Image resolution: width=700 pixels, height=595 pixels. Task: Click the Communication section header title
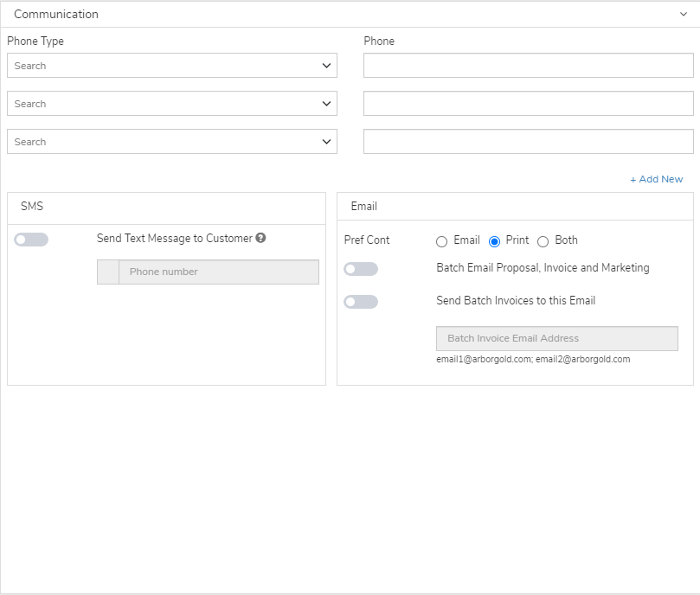[56, 15]
